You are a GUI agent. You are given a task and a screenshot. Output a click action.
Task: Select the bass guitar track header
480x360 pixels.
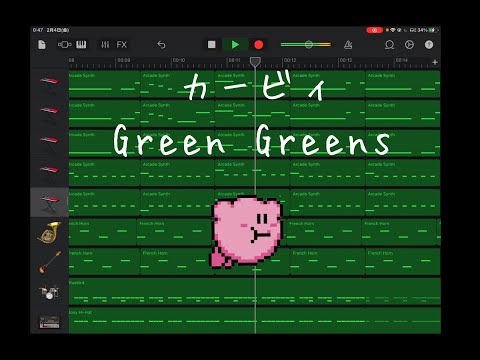pyautogui.click(x=49, y=261)
